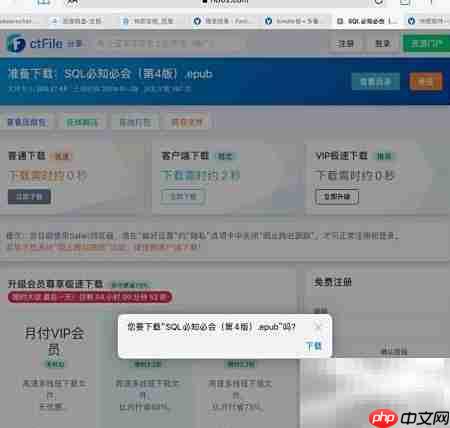Click the 免费注册 heading
The width and height of the screenshot is (450, 428).
[332, 282]
